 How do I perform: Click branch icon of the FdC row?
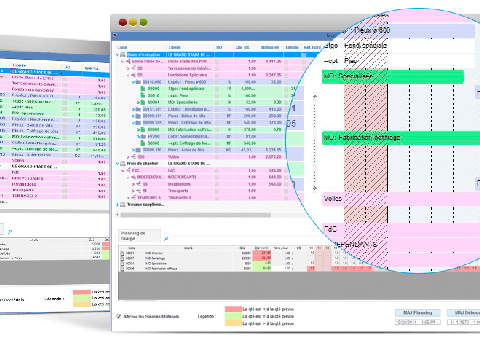[128, 170]
